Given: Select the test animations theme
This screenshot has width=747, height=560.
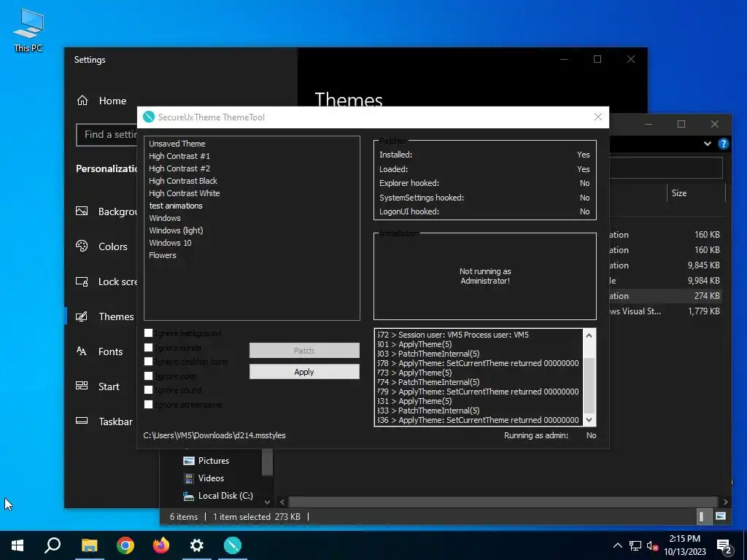Looking at the screenshot, I should [x=176, y=205].
